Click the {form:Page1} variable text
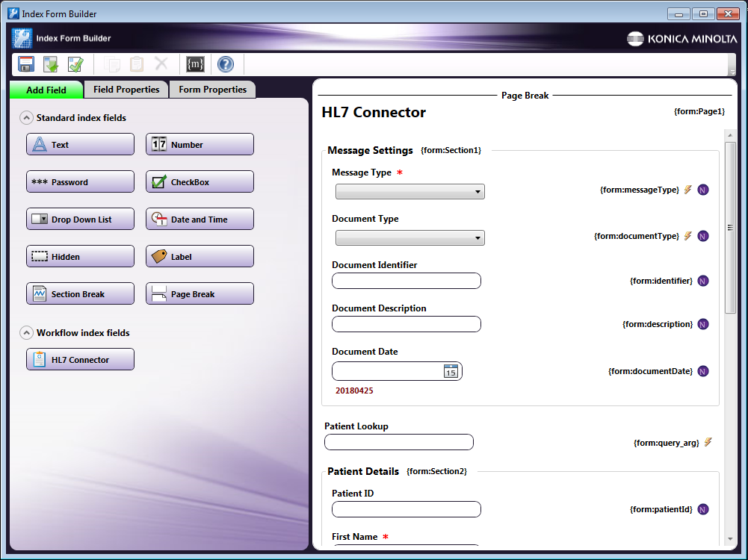 click(x=699, y=111)
